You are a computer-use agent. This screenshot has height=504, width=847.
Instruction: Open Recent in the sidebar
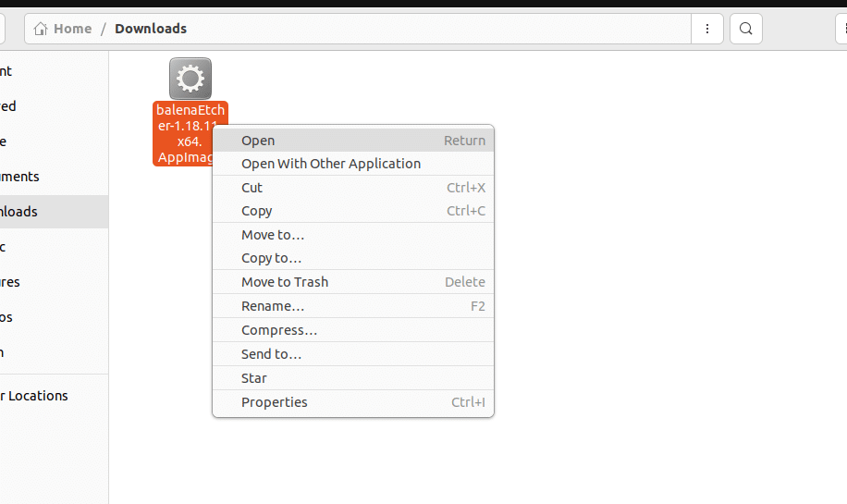coord(54,71)
